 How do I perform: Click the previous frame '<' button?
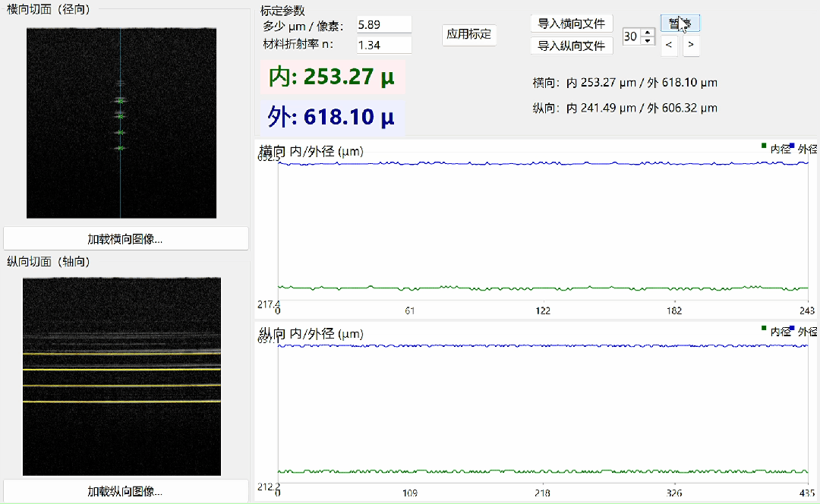pyautogui.click(x=669, y=46)
